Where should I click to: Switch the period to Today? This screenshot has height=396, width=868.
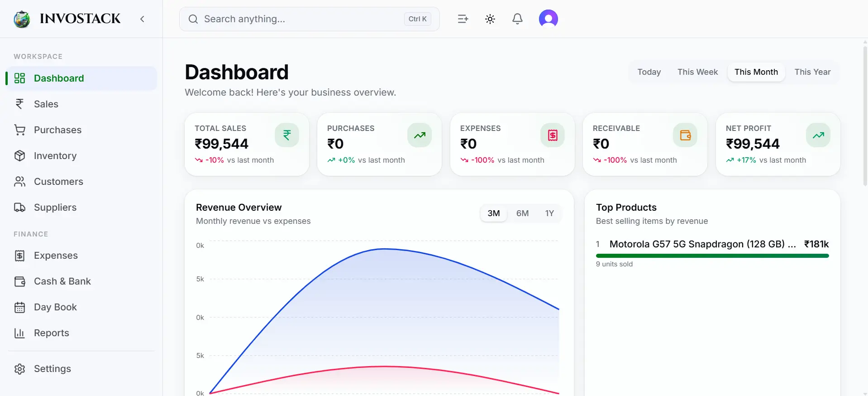click(x=649, y=72)
